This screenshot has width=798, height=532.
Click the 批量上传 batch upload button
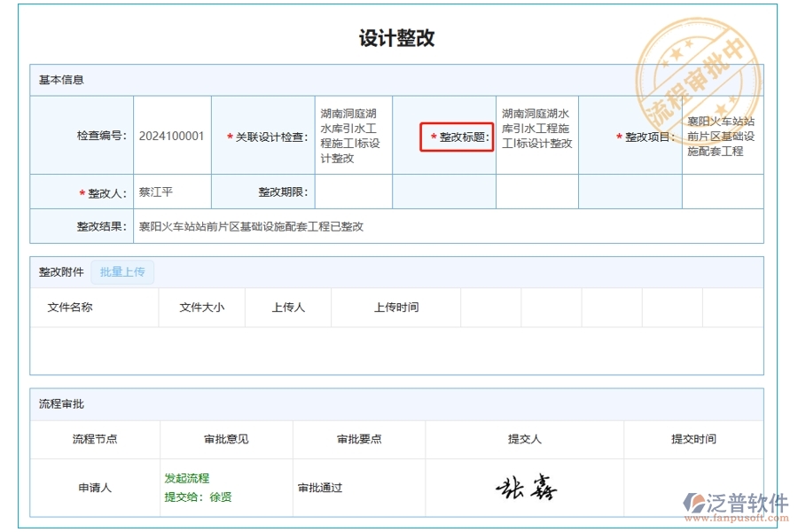point(124,271)
